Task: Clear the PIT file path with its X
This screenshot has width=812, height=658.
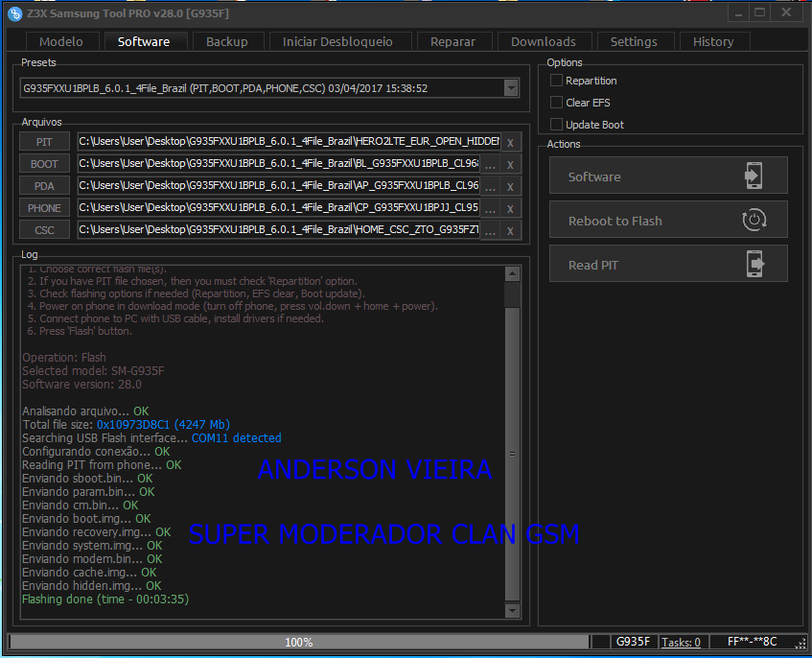Action: click(x=510, y=143)
